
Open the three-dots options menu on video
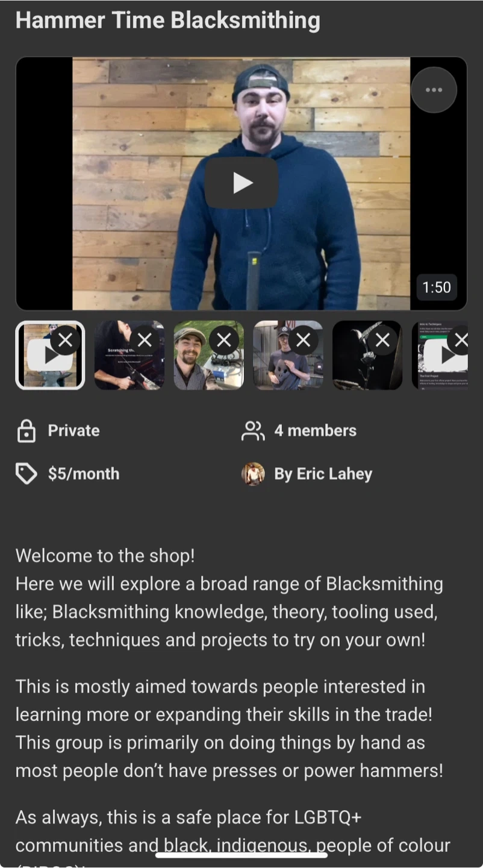pos(434,90)
